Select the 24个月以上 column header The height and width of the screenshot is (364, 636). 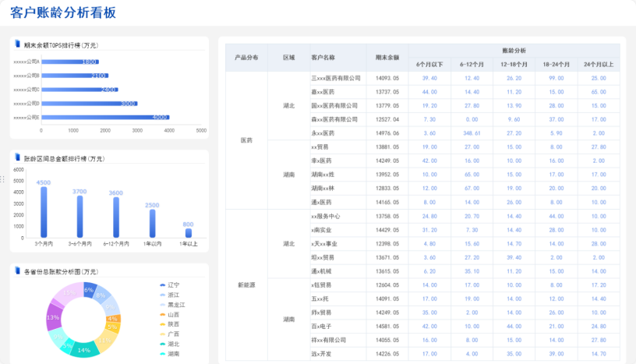[x=599, y=65]
